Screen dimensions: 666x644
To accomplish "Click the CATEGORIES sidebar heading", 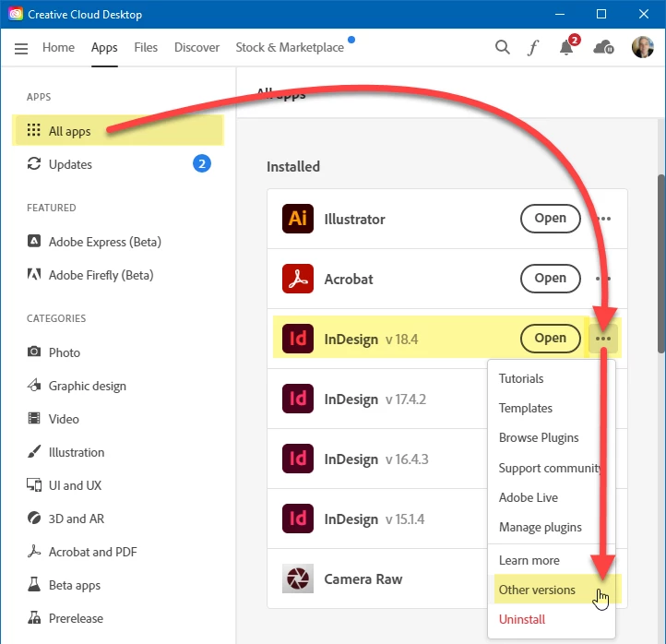I will (56, 318).
